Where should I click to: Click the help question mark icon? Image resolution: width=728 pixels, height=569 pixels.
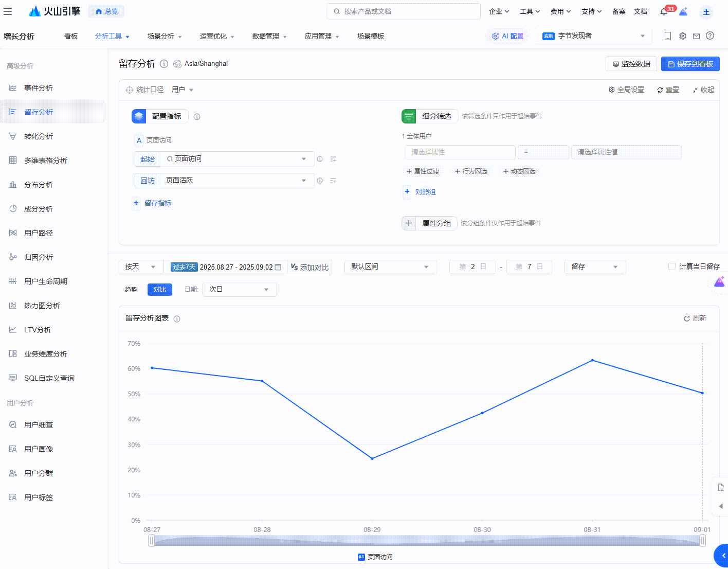pos(710,36)
